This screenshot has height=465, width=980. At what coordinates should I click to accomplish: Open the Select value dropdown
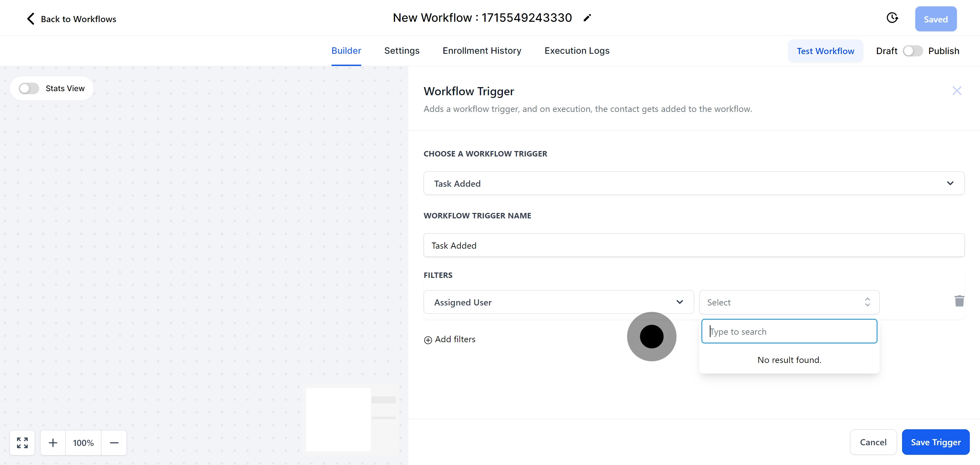789,302
